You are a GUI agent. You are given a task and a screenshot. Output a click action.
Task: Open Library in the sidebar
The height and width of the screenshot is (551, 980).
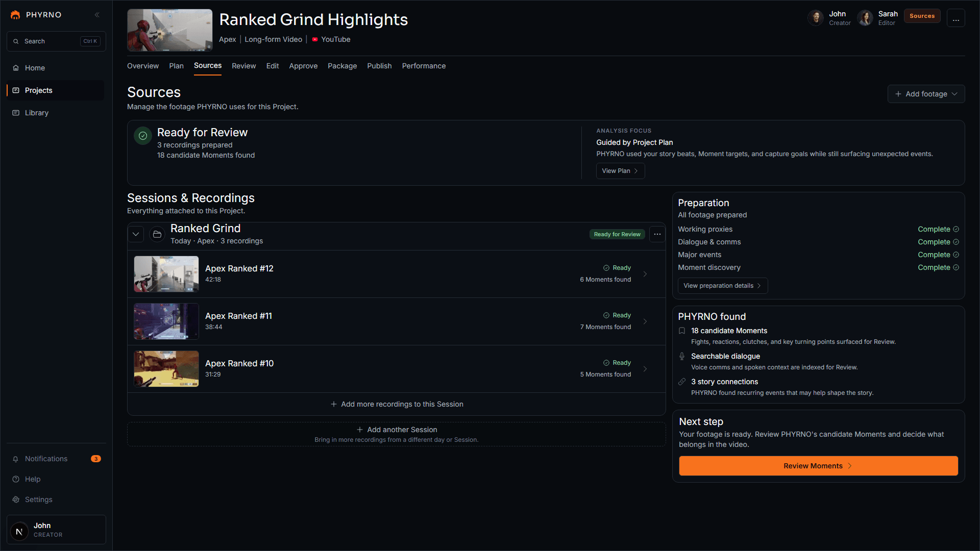56,113
